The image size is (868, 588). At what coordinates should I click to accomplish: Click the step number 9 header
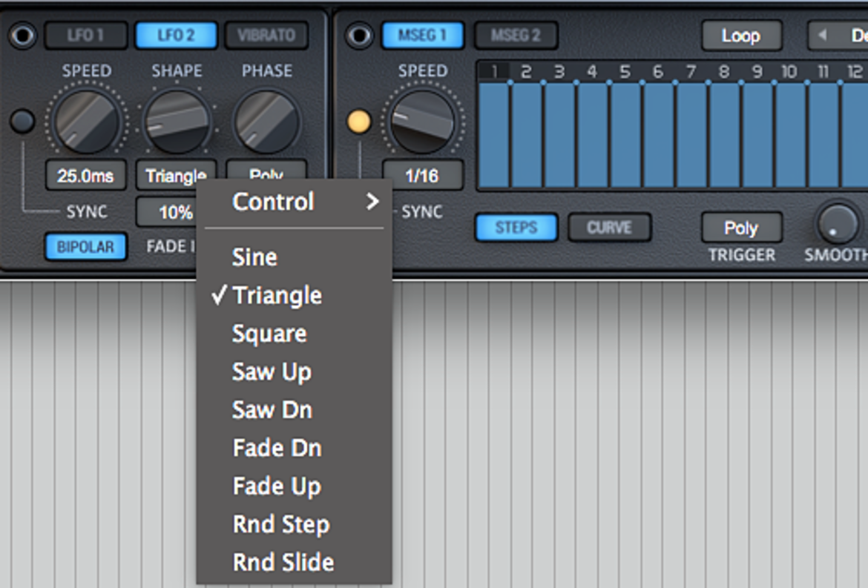[x=757, y=72]
